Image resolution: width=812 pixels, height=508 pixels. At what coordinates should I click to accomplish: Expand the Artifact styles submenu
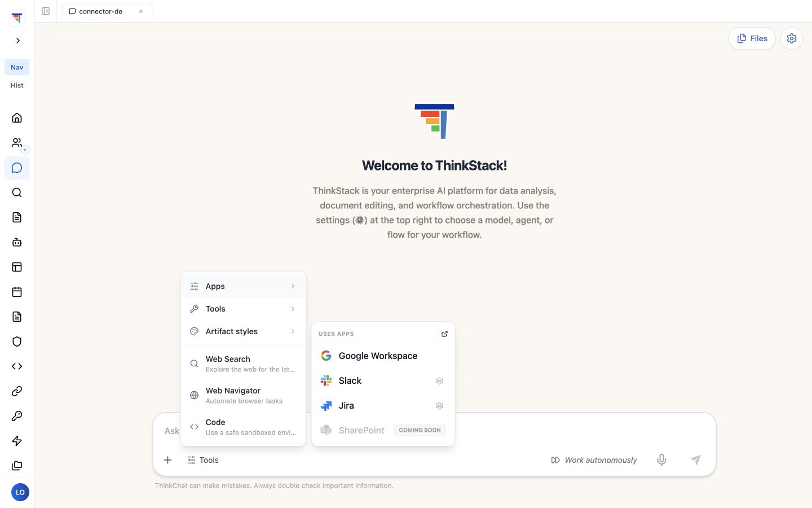243,331
